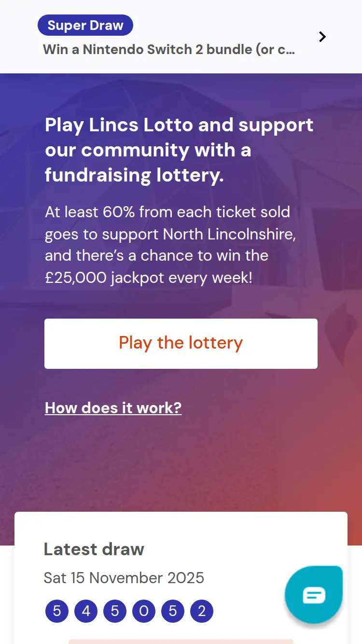Click the purple-to-red gradient hero background
The width and height of the screenshot is (362, 644).
[x=181, y=463]
